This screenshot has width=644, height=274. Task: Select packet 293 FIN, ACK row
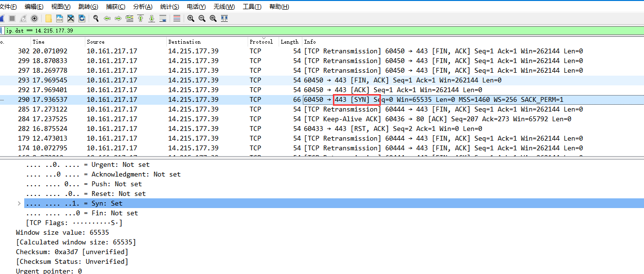322,80
